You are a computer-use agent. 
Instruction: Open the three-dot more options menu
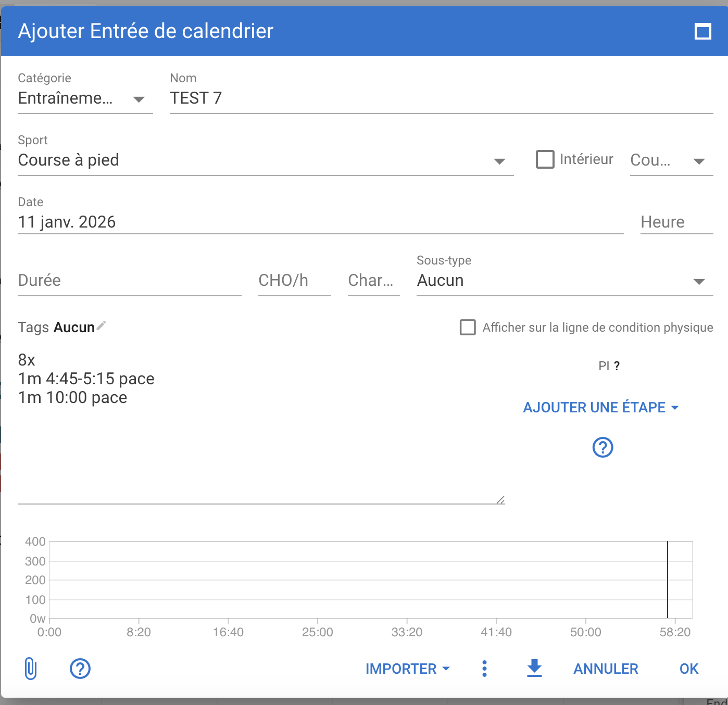pyautogui.click(x=484, y=669)
